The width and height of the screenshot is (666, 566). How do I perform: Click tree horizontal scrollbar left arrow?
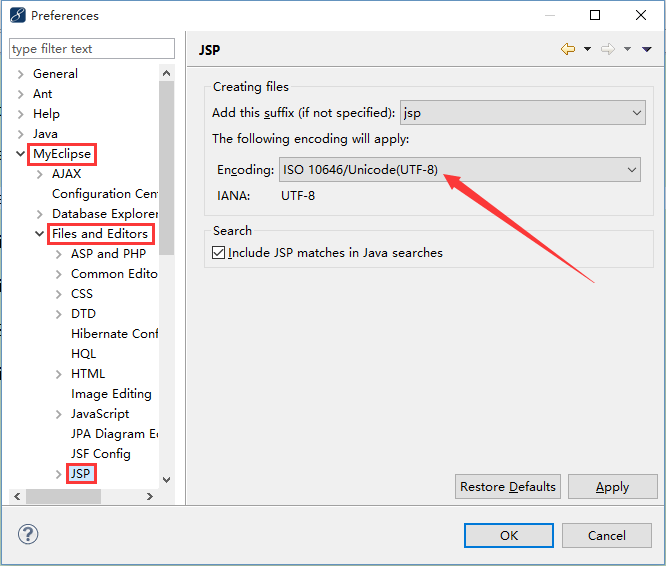coord(17,496)
